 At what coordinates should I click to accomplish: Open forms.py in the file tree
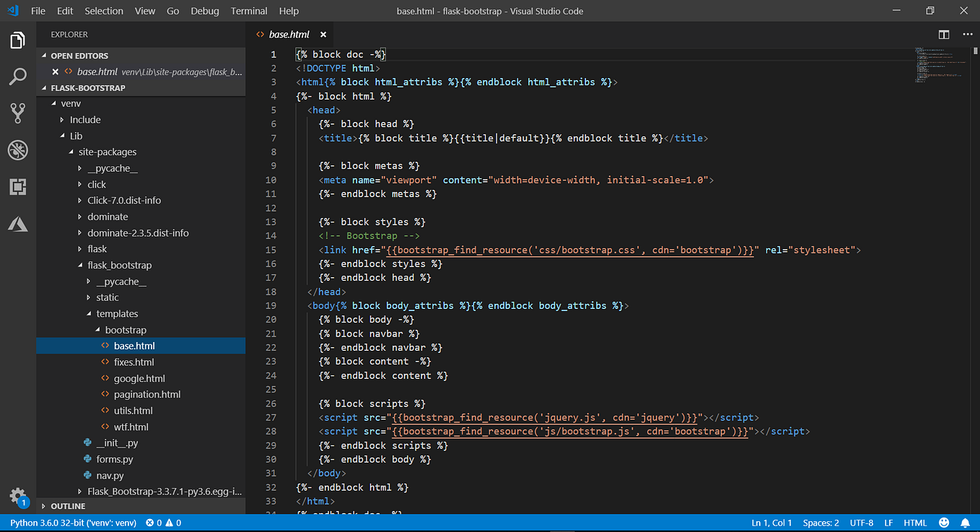[114, 459]
